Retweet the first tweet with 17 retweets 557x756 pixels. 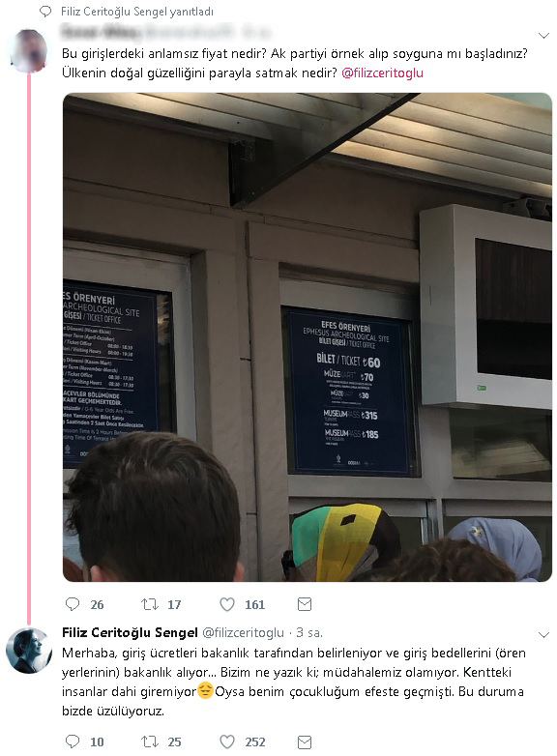click(x=150, y=604)
